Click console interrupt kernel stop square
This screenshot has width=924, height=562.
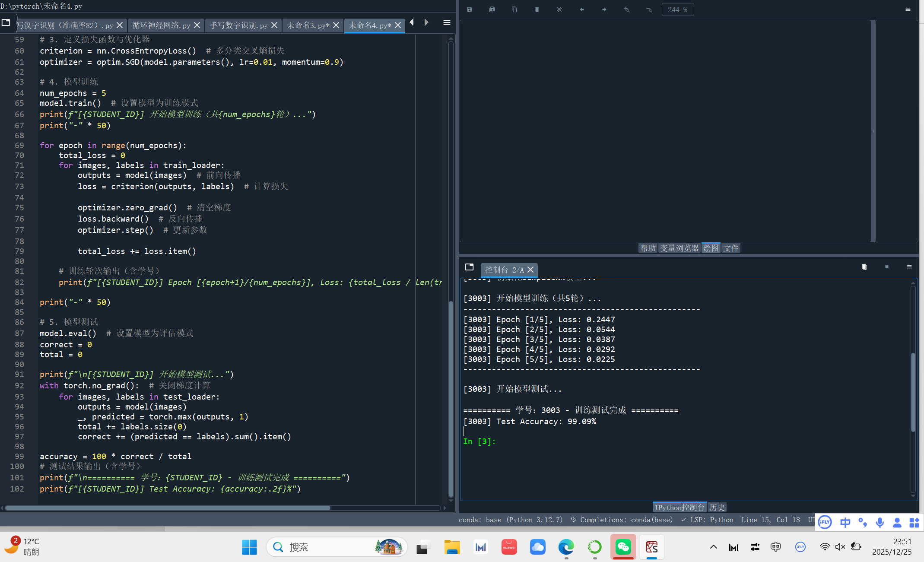coord(887,267)
